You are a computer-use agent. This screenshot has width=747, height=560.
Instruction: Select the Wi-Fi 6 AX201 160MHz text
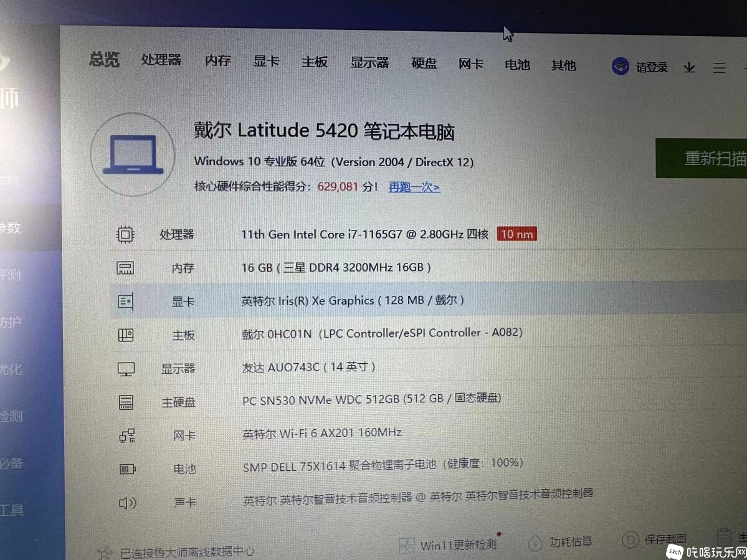click(322, 434)
